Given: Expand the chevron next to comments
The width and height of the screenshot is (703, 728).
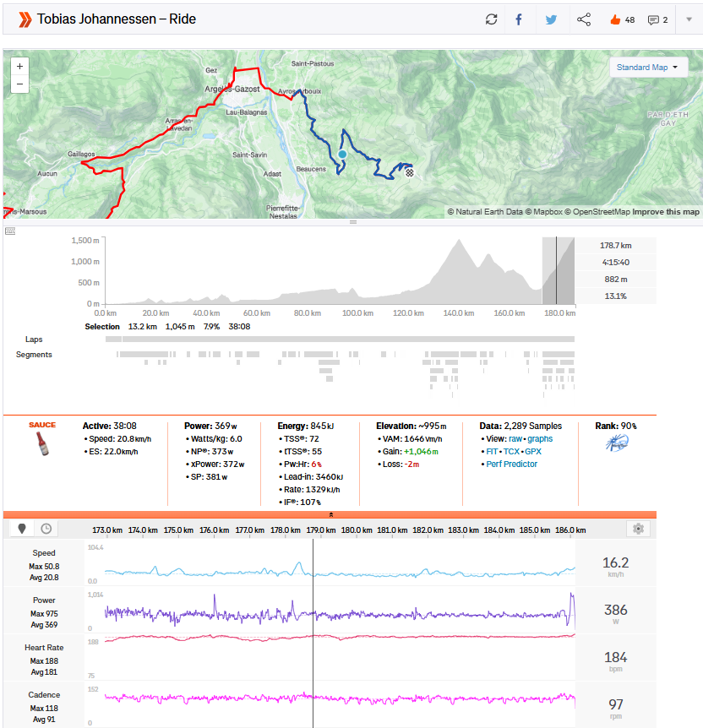Looking at the screenshot, I should tap(689, 19).
